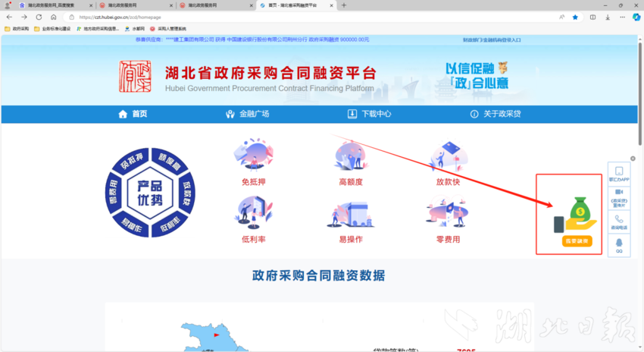
Task: Click the 我要融资 orange button
Action: point(576,241)
